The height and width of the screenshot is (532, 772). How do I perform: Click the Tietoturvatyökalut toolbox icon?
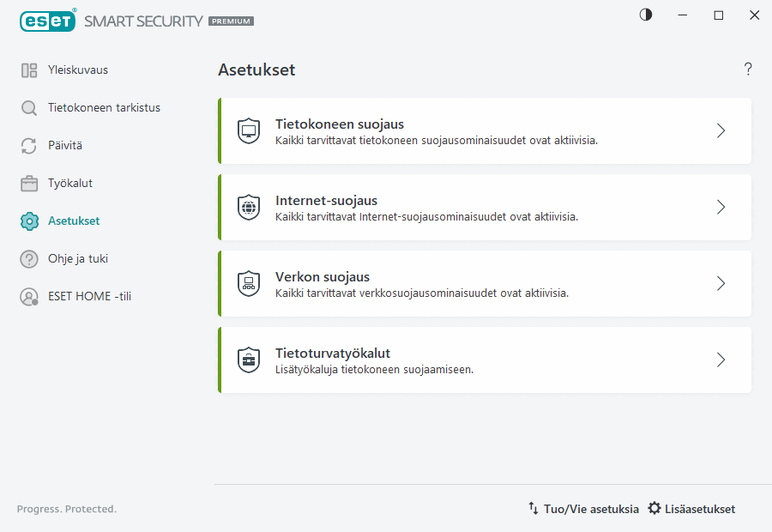249,360
